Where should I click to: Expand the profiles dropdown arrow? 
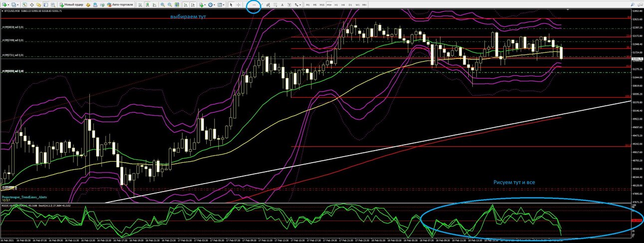[x=18, y=4]
